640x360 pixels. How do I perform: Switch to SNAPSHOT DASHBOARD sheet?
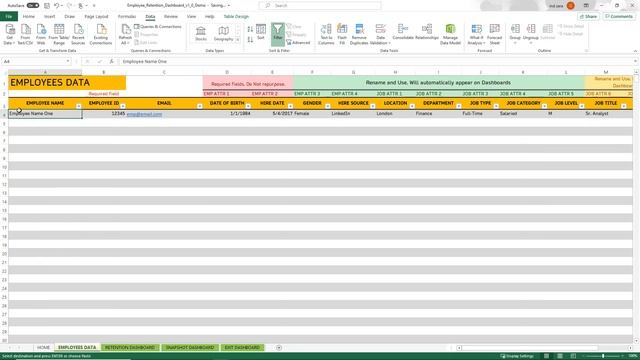(190, 347)
